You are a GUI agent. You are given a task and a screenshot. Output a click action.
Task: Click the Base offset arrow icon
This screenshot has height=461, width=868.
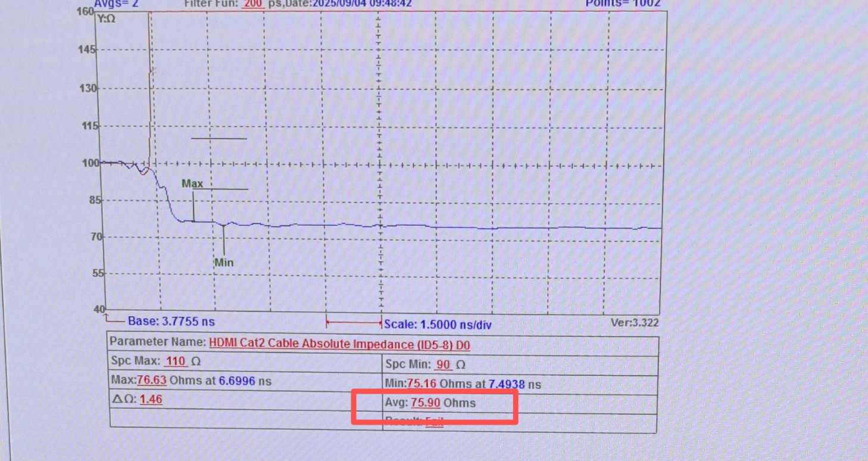pos(114,320)
